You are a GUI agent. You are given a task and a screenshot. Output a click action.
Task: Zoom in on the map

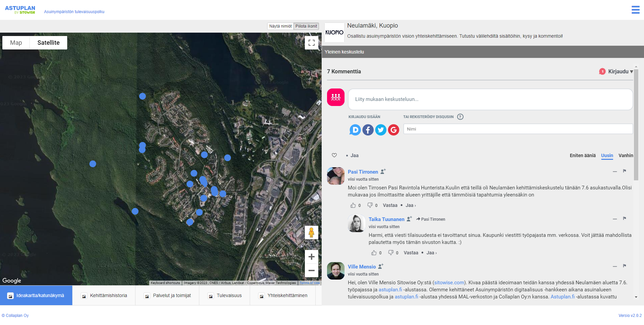coord(312,257)
